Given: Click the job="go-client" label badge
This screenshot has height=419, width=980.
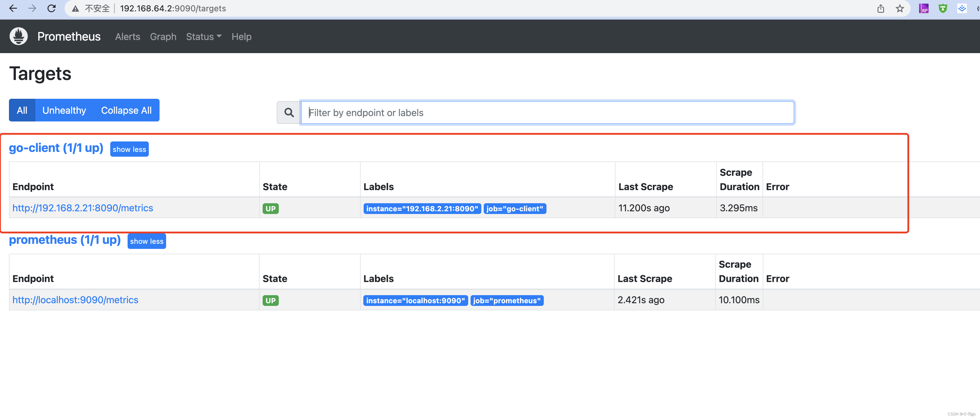Looking at the screenshot, I should tap(515, 209).
